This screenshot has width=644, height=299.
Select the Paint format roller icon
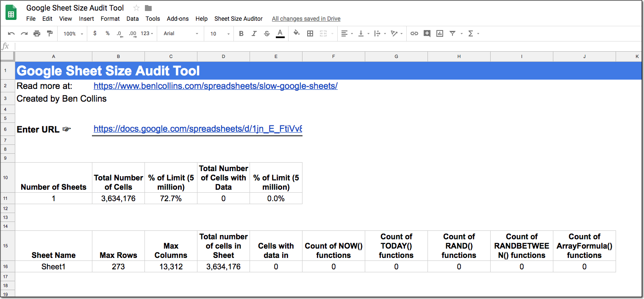(x=50, y=33)
